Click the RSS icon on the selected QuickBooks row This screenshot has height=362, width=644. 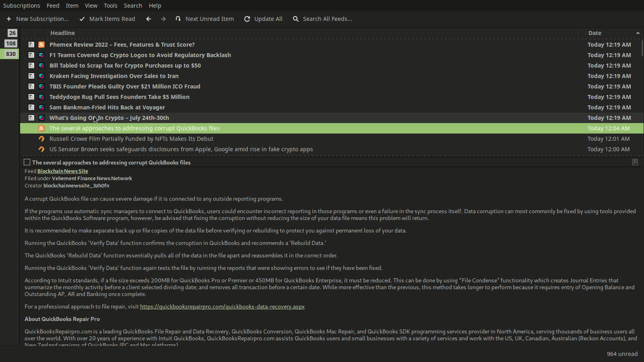pos(41,128)
